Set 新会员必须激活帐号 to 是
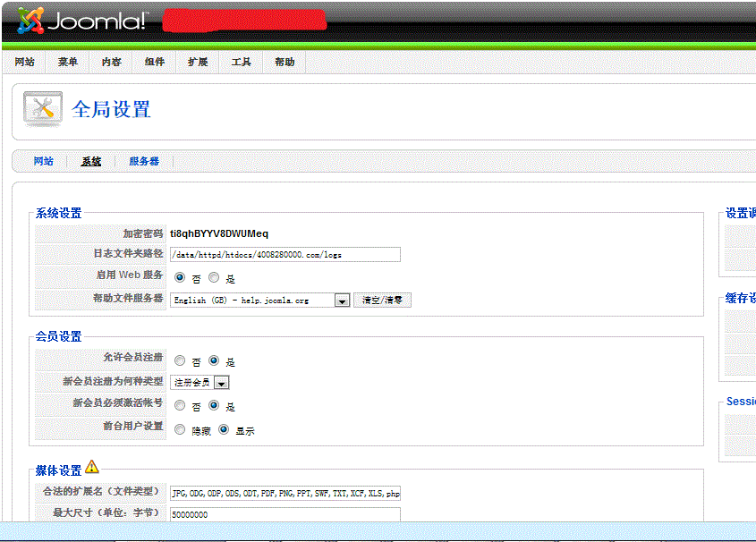 point(214,406)
